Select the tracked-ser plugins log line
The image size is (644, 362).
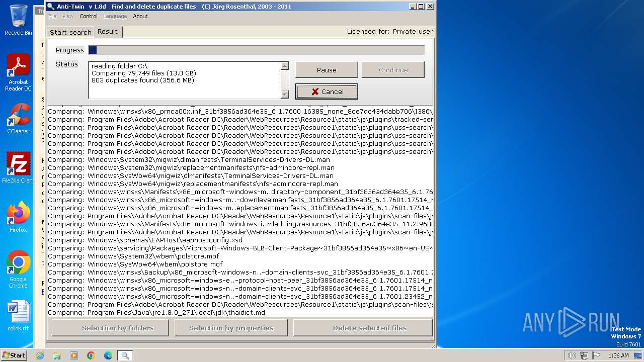tap(240, 120)
